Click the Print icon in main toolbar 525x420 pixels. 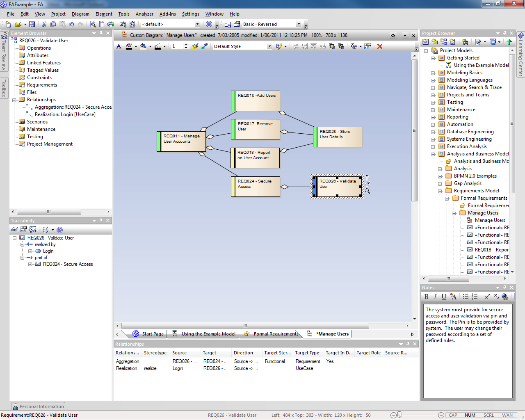(x=111, y=24)
